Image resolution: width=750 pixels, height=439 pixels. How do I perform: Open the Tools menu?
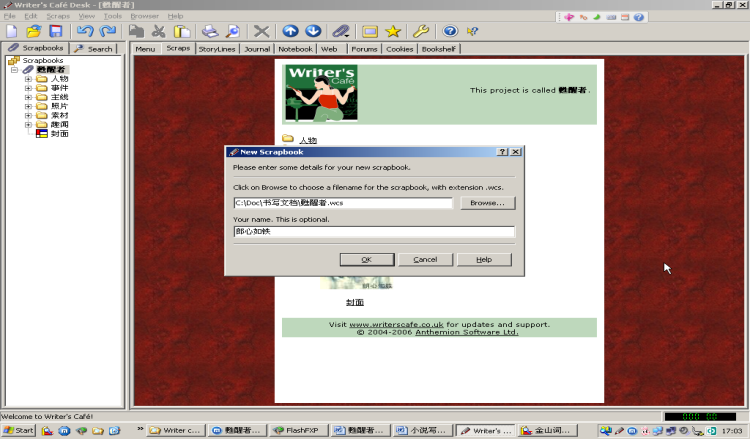tap(112, 16)
